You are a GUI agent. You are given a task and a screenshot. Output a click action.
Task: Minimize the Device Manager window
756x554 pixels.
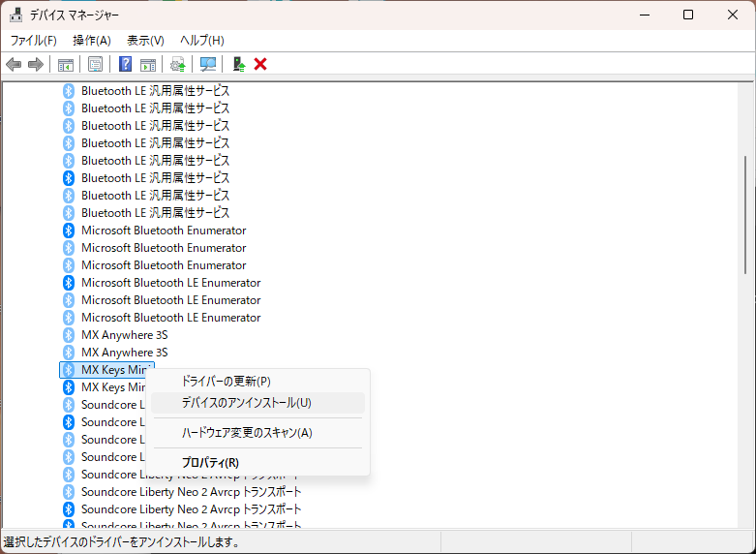click(645, 15)
